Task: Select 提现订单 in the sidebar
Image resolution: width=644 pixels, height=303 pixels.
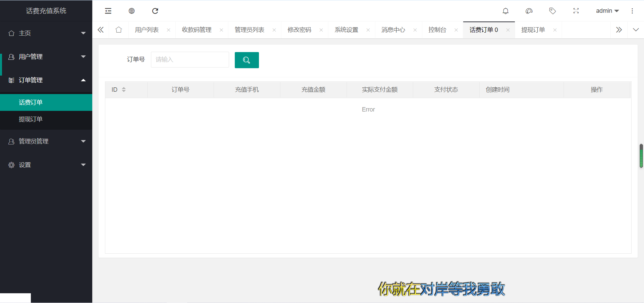Action: click(31, 119)
